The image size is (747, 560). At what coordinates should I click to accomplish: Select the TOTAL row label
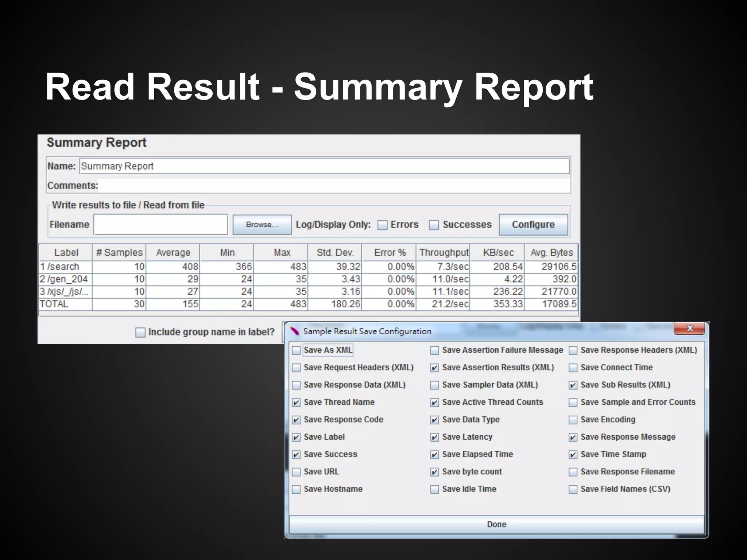click(66, 304)
